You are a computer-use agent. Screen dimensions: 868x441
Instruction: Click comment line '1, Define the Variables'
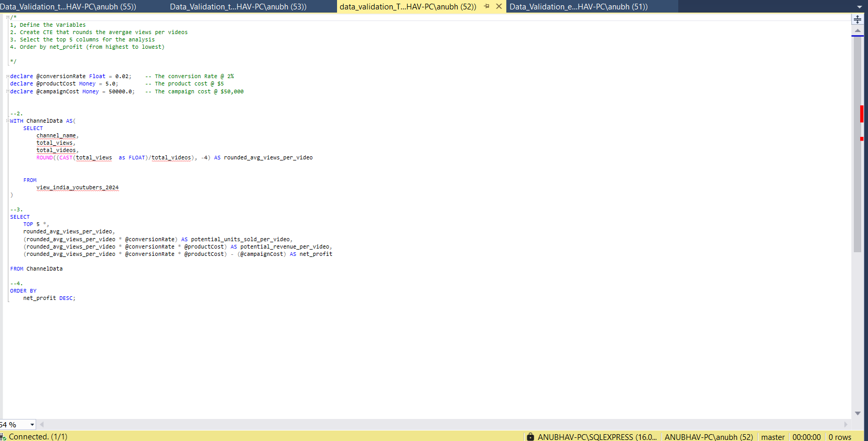[48, 25]
